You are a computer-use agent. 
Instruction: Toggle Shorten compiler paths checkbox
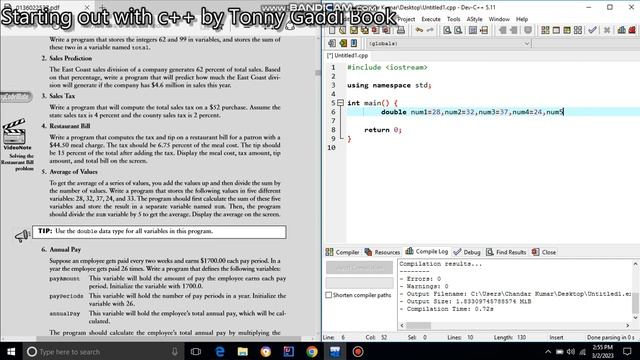pos(329,295)
